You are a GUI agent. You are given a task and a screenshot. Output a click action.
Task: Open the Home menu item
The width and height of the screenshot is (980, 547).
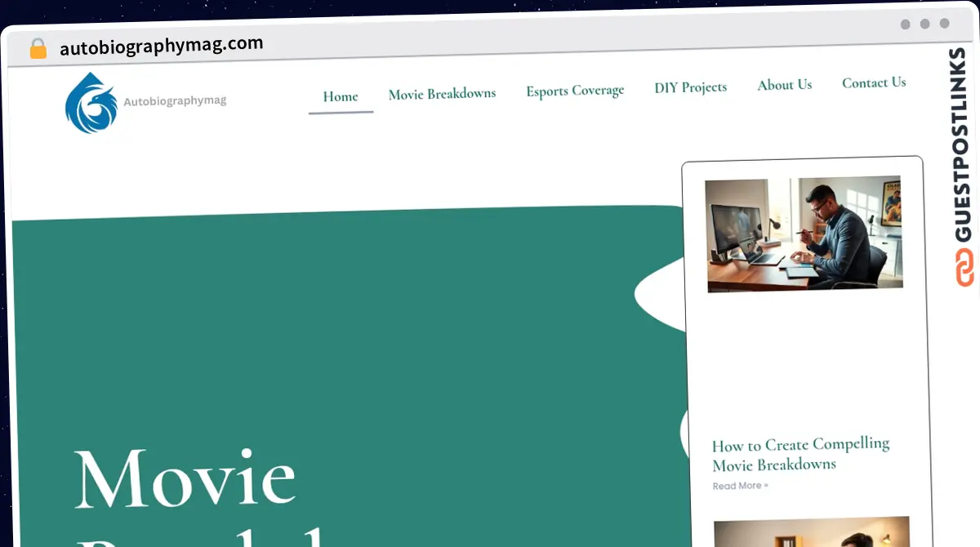341,96
